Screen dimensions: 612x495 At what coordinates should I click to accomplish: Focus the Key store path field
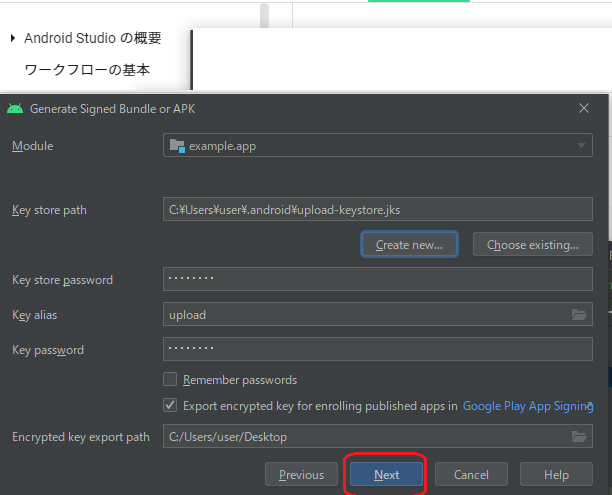pos(377,209)
